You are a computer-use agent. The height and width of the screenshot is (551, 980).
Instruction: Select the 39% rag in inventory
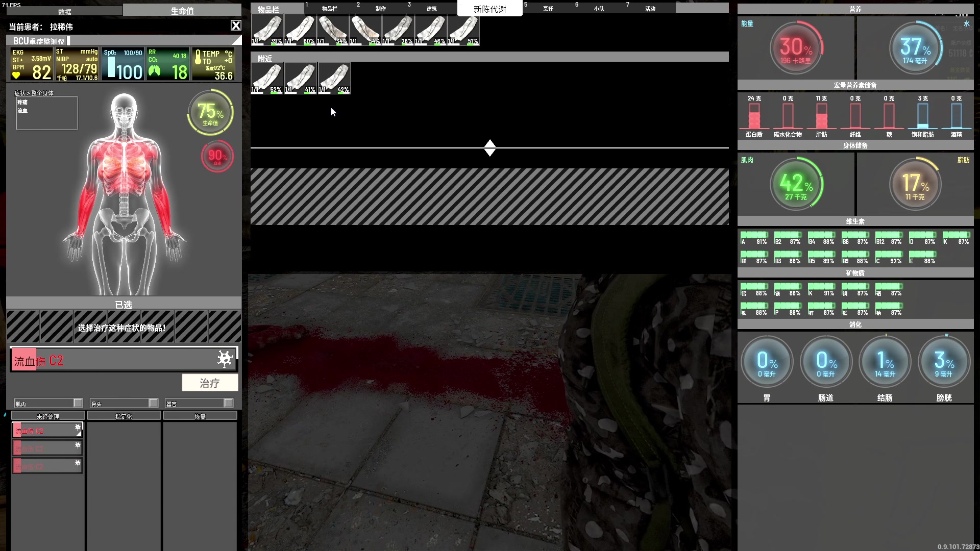pos(267,30)
